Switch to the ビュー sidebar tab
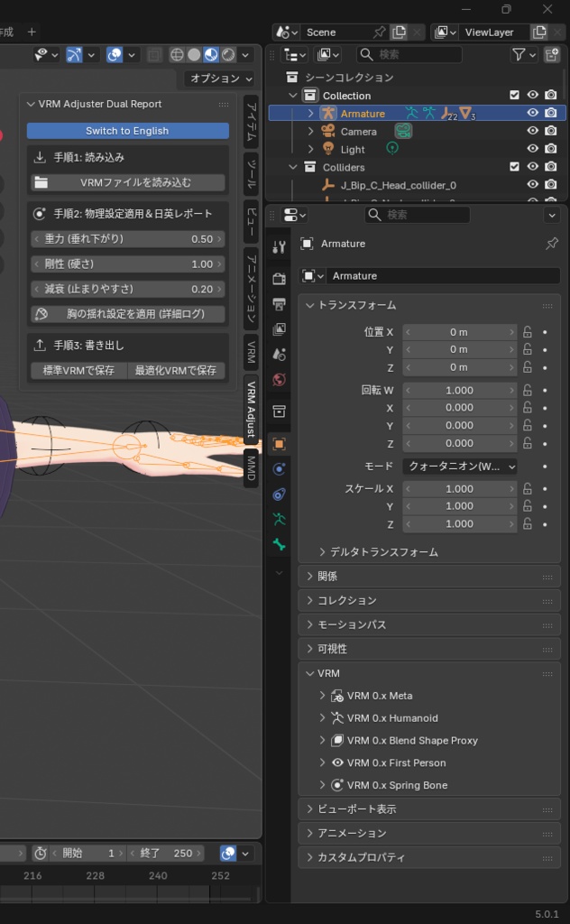The width and height of the screenshot is (570, 924). [x=251, y=221]
